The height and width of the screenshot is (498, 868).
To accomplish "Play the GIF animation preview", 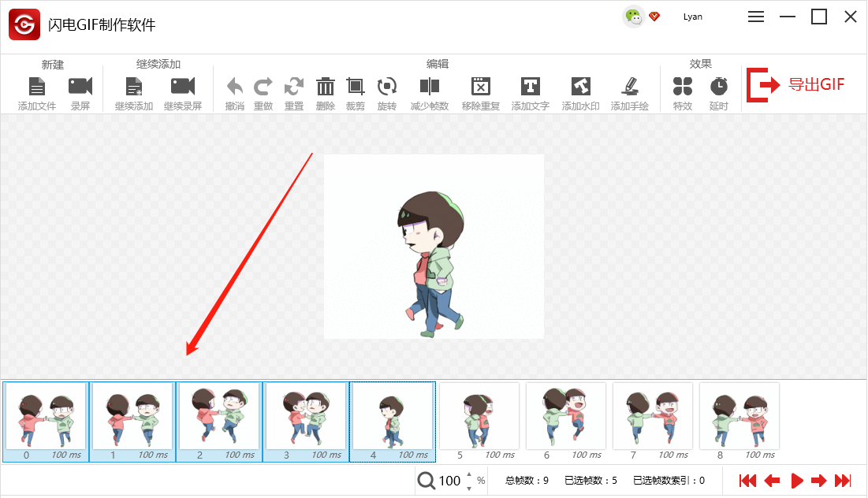I will click(796, 481).
